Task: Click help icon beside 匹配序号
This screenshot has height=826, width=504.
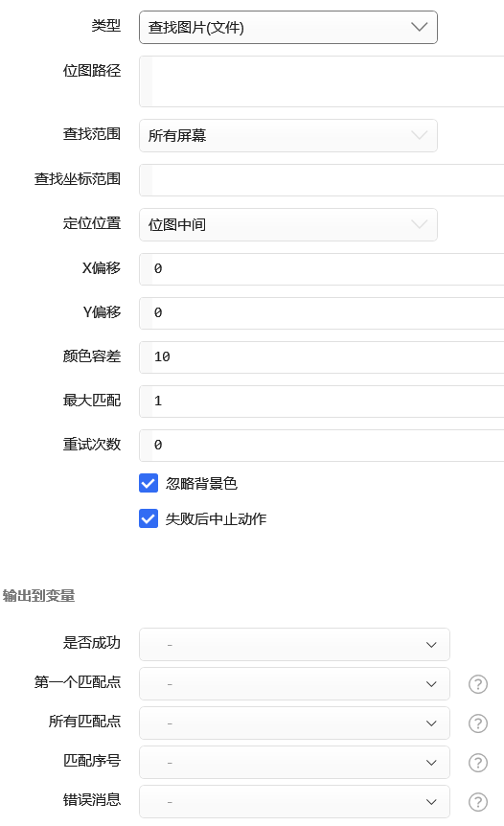Action: 478,762
